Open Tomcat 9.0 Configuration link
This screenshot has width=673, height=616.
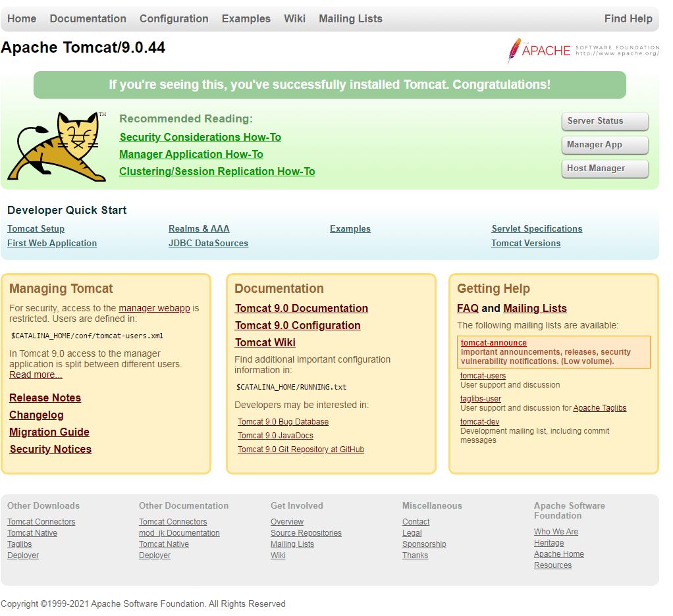(x=298, y=326)
